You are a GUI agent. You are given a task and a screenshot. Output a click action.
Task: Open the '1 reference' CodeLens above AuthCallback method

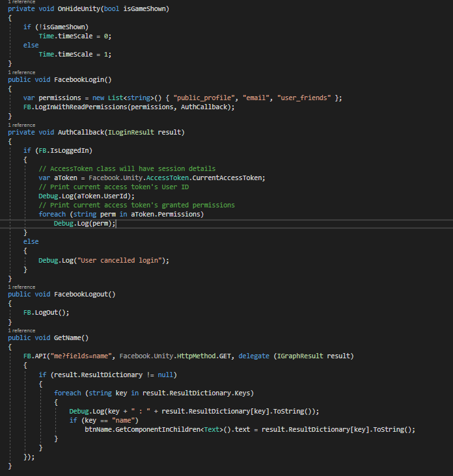click(21, 125)
